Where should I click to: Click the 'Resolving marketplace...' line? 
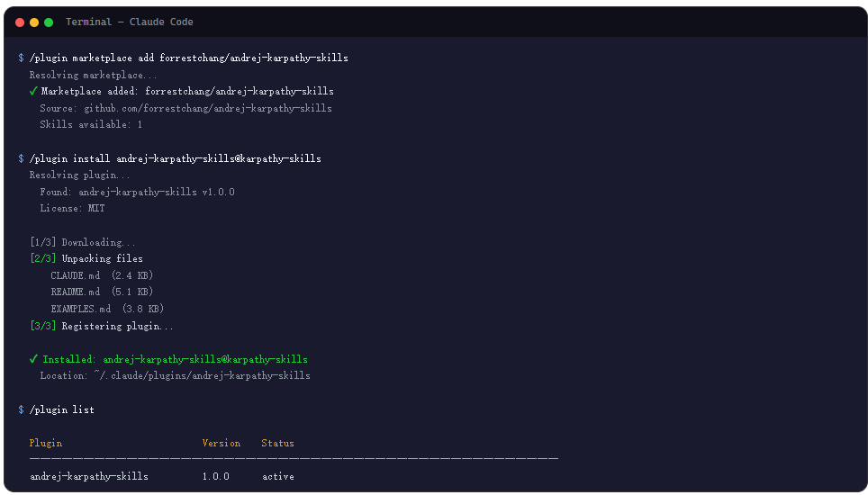(94, 76)
